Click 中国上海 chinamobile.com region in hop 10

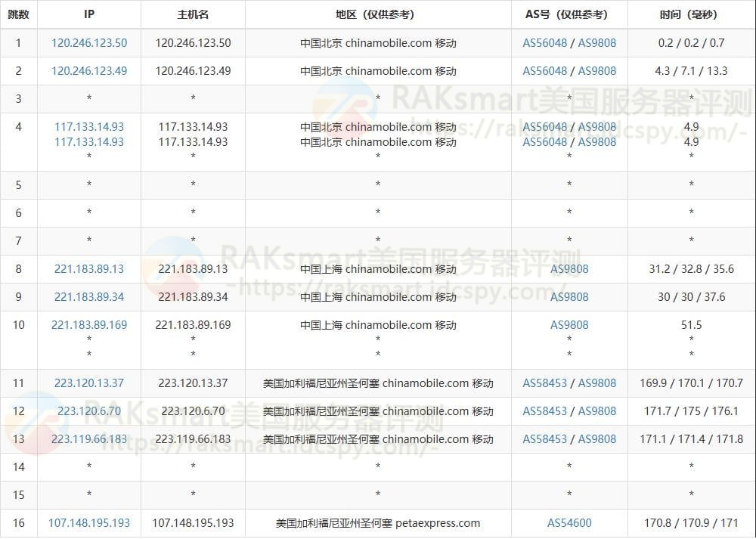tap(378, 325)
